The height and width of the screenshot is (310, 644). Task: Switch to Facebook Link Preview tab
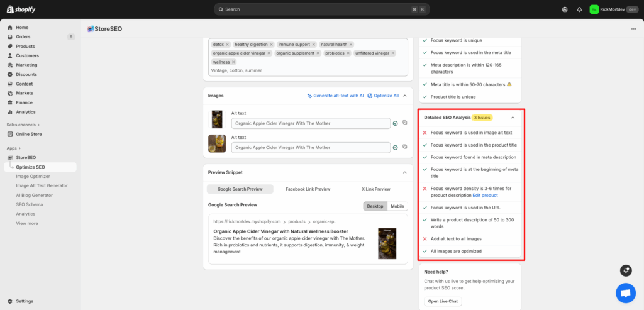[x=308, y=189]
